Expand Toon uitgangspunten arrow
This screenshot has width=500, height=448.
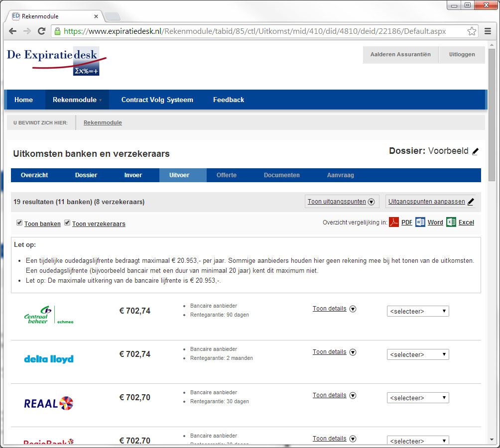pyautogui.click(x=371, y=202)
